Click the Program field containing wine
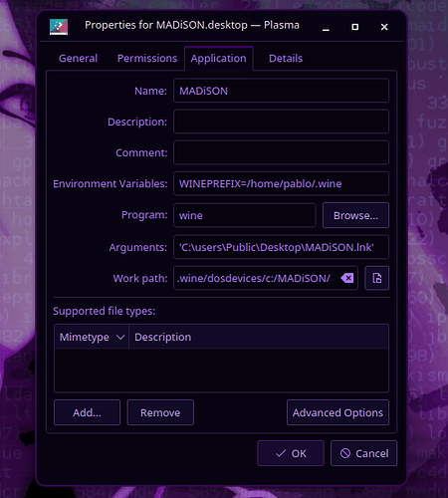The width and height of the screenshot is (448, 498). tap(245, 215)
